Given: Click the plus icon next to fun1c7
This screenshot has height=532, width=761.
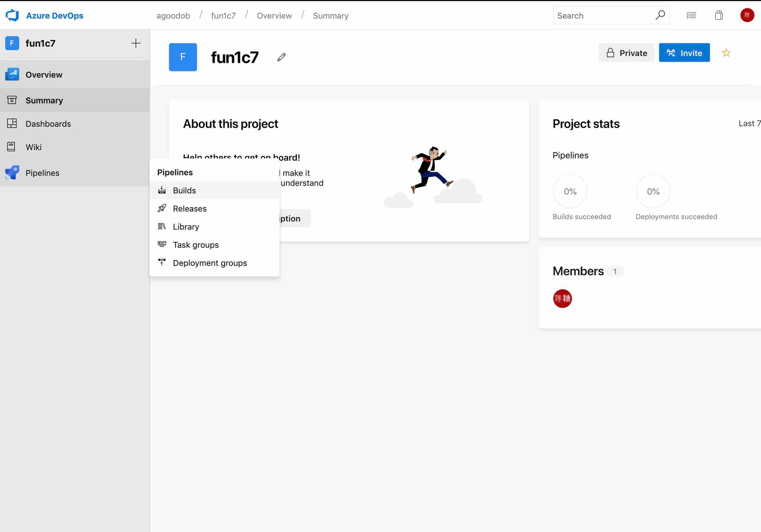Looking at the screenshot, I should click(135, 43).
